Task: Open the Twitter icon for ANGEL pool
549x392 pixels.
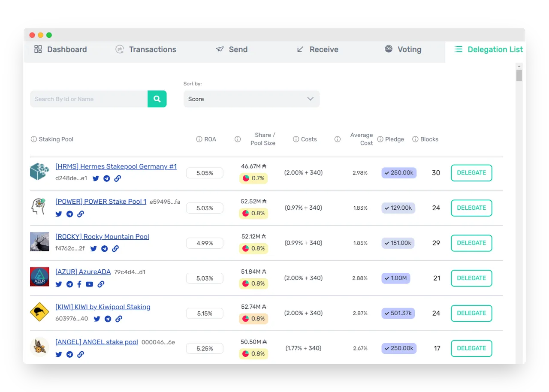Action: tap(59, 354)
